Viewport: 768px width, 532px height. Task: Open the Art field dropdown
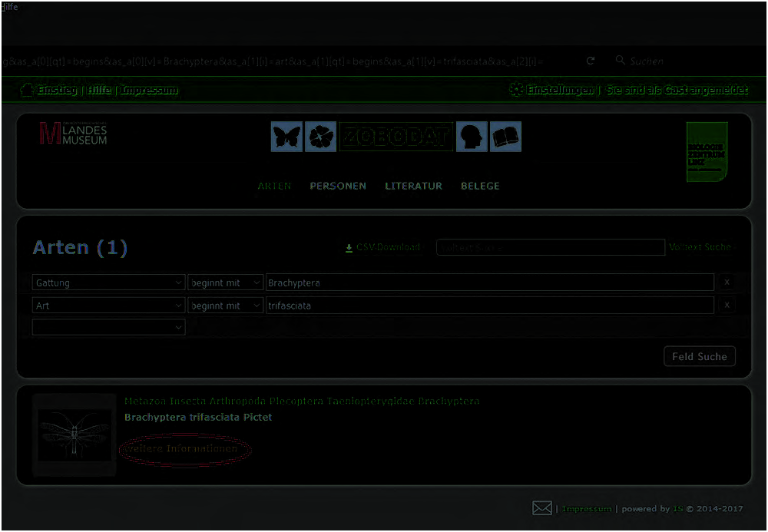[x=108, y=306]
